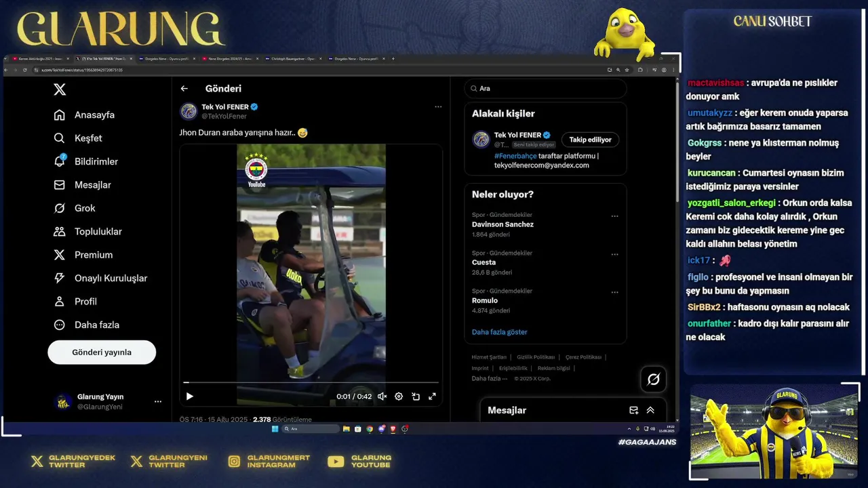This screenshot has width=868, height=488.
Task: Show hidden tray icons chevron
Action: 629,429
